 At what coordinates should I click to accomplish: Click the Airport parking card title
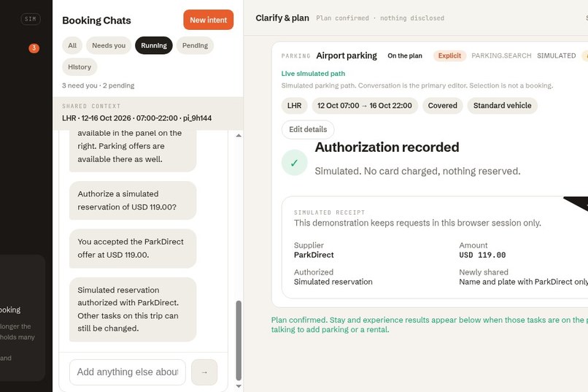pyautogui.click(x=347, y=55)
